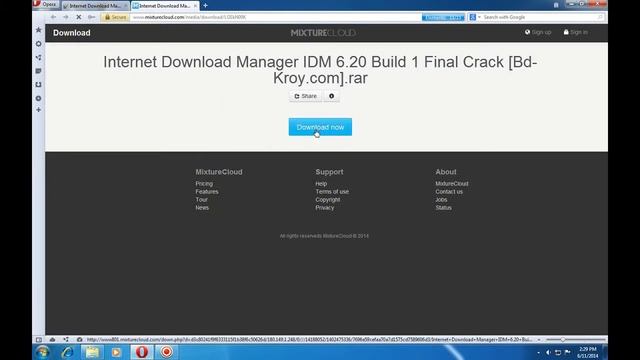Open the Opera main menu button
640x360 pixels.
(46, 4)
